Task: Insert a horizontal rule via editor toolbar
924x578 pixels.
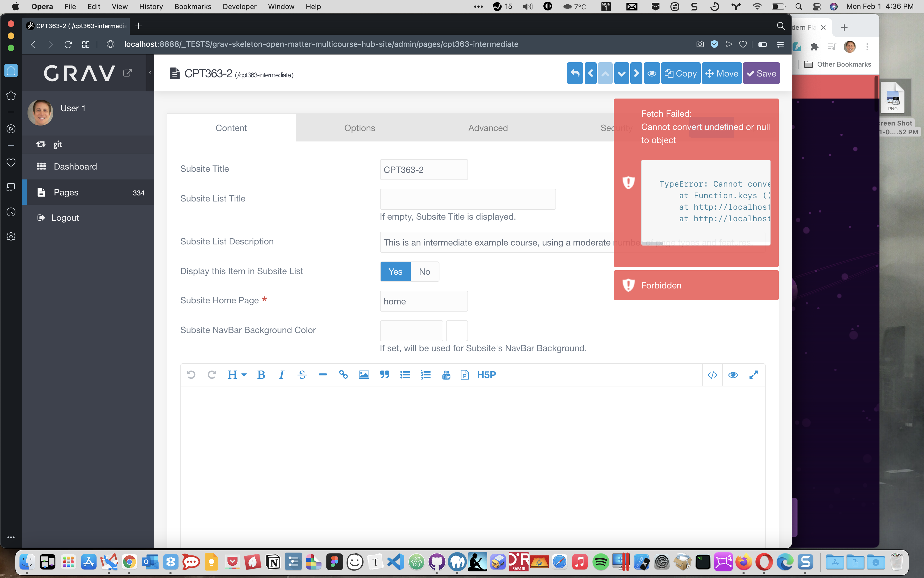Action: (323, 375)
